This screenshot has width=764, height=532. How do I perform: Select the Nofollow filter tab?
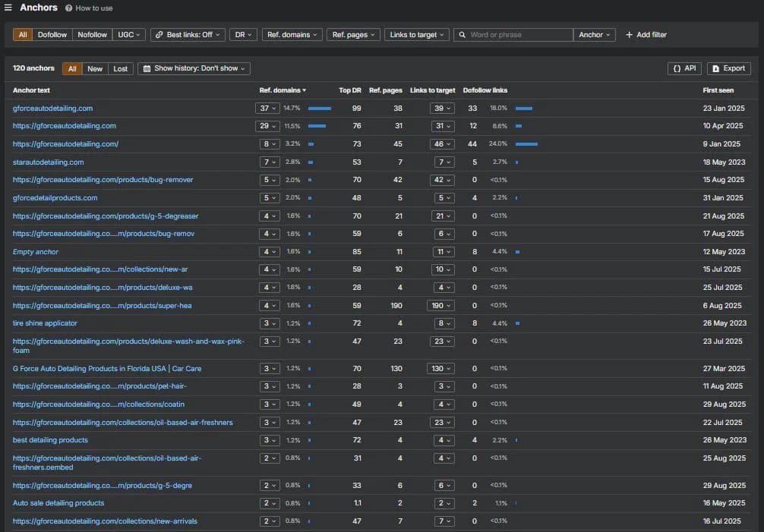pyautogui.click(x=92, y=35)
